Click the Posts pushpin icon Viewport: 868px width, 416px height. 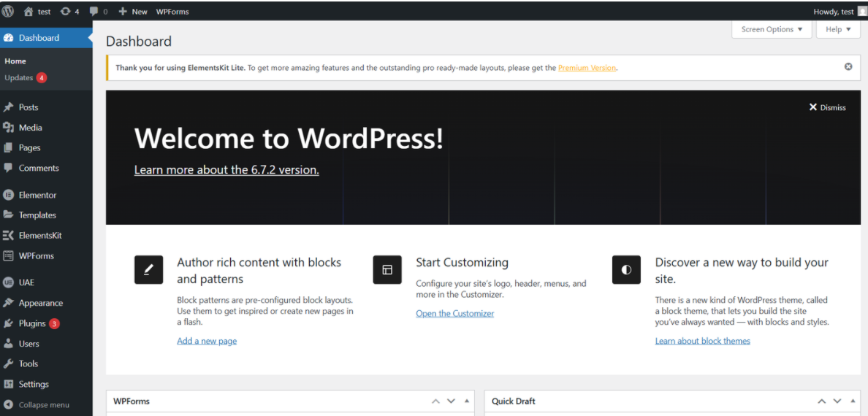(8, 107)
